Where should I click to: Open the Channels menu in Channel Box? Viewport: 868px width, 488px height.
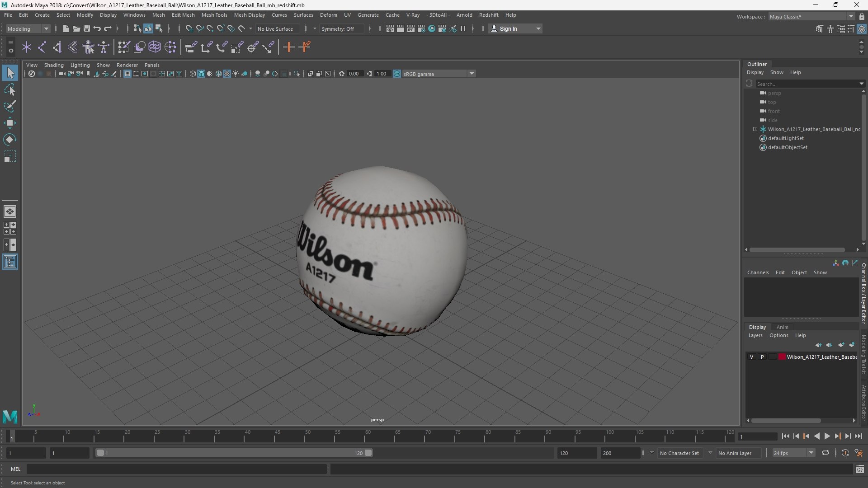pyautogui.click(x=758, y=272)
